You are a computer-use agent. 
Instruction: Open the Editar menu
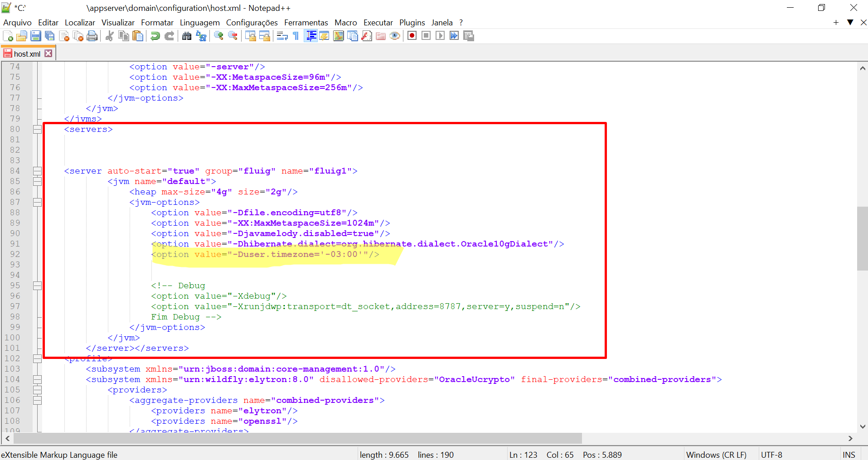[48, 23]
